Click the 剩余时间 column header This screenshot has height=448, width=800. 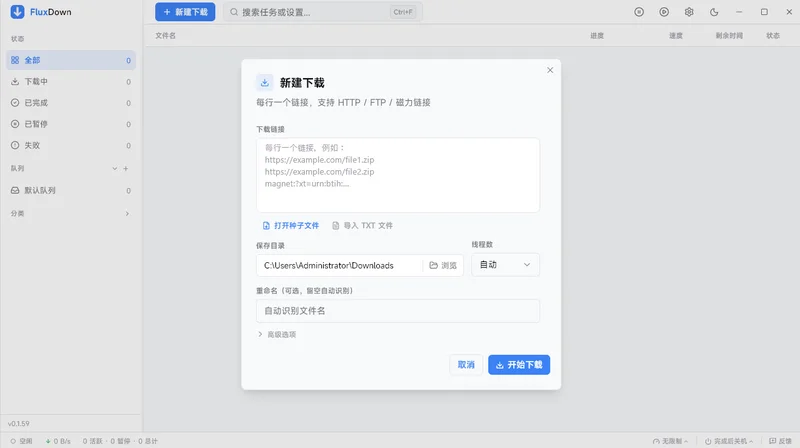tap(729, 36)
